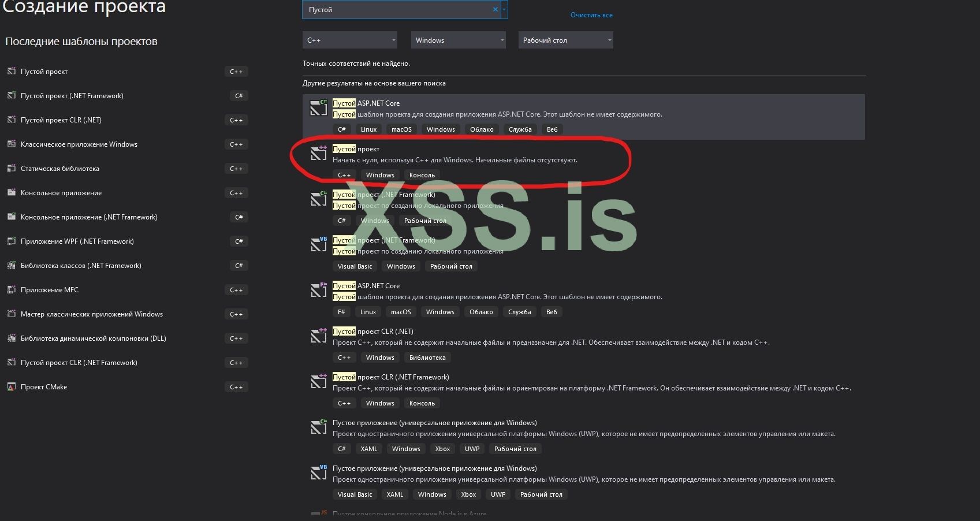The image size is (980, 521).
Task: Clear the search text with the X icon
Action: 495,9
